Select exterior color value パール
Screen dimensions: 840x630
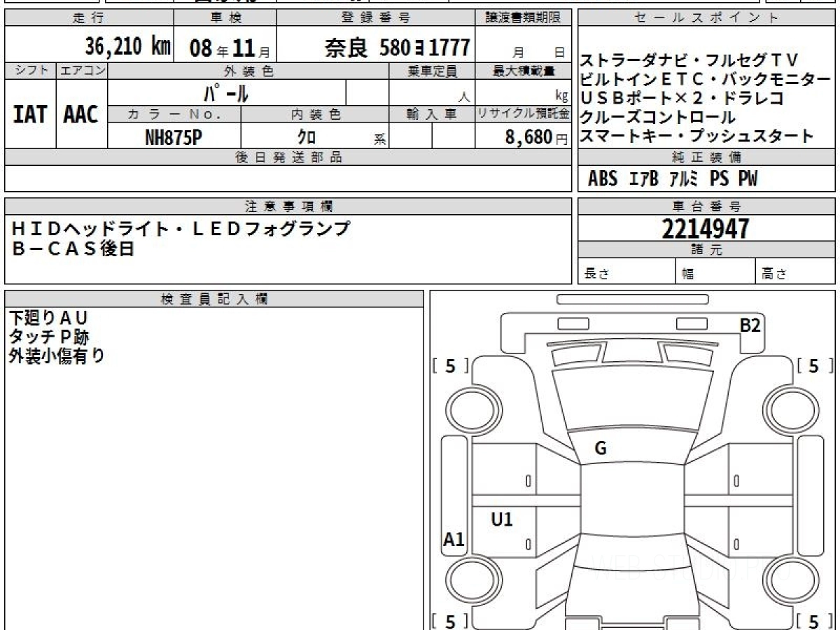click(x=226, y=92)
